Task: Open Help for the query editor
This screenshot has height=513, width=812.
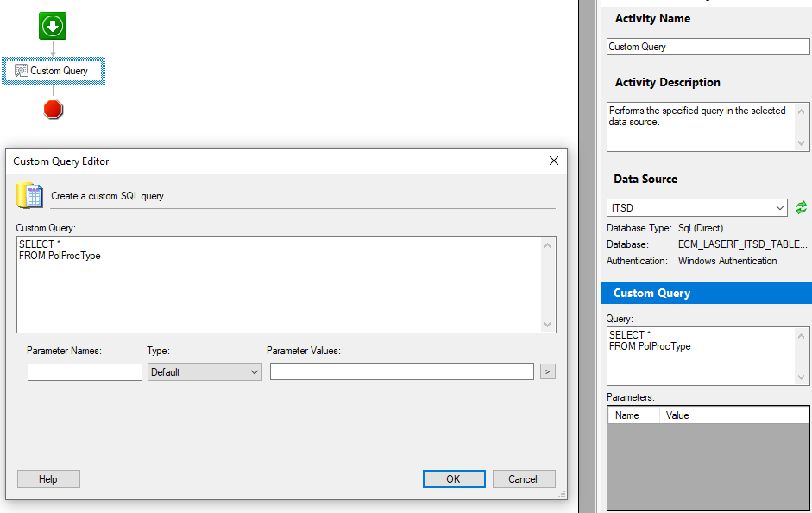Action: click(48, 478)
